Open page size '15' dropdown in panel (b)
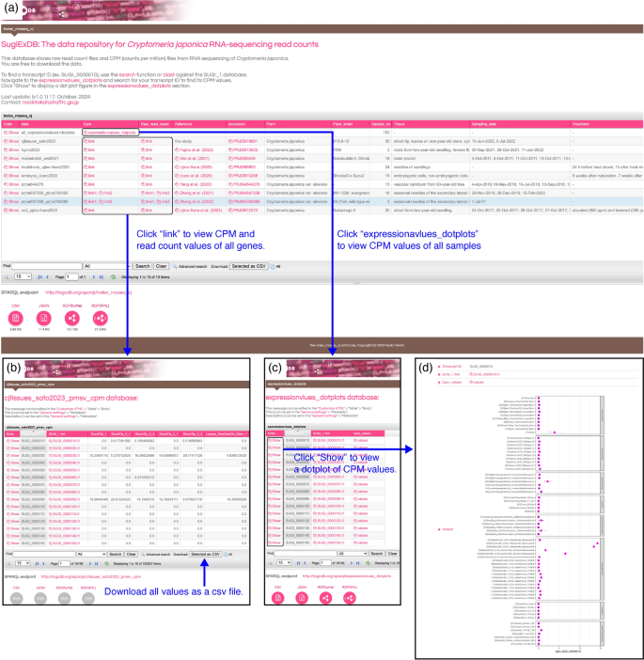The width and height of the screenshot is (644, 660). (23, 563)
